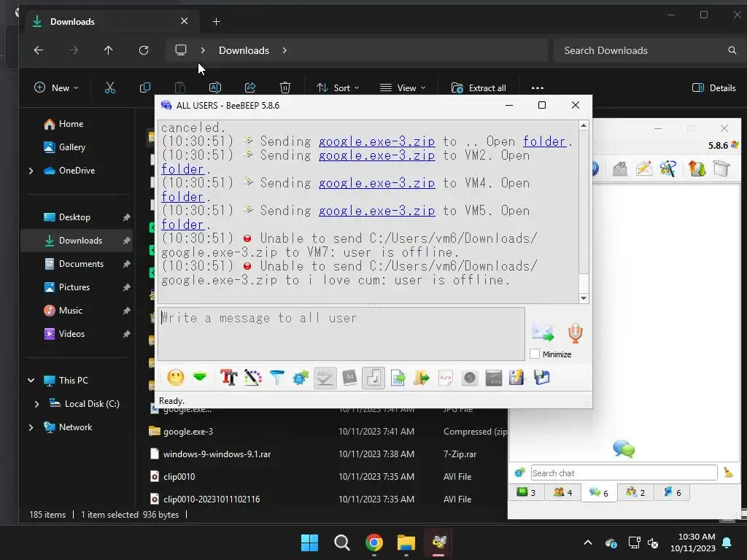The height and width of the screenshot is (560, 747).
Task: Click the Refresh button in File Explorer
Action: [144, 50]
